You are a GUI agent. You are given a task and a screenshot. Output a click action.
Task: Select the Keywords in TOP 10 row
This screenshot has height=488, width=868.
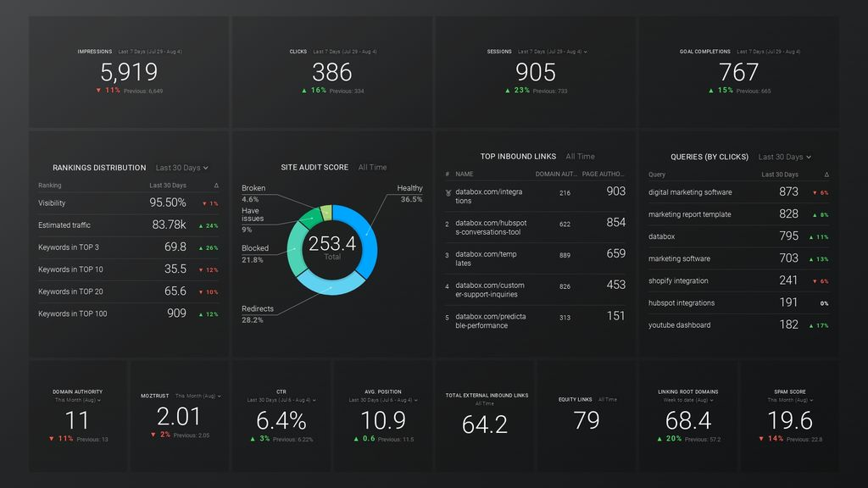point(129,269)
